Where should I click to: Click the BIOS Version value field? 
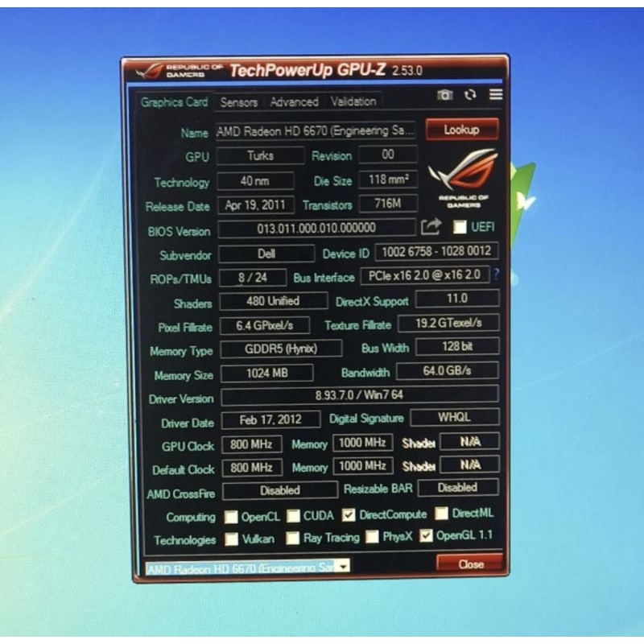click(x=316, y=228)
